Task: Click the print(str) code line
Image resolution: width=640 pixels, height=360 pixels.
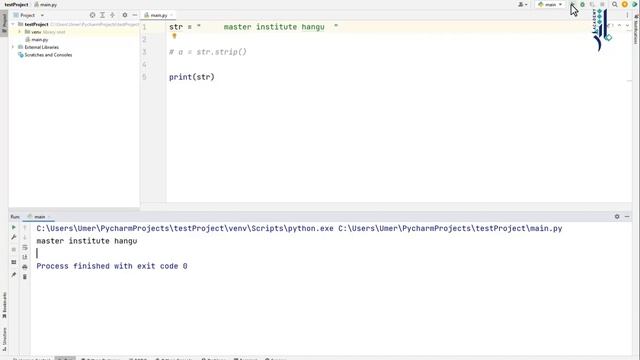Action: point(192,77)
